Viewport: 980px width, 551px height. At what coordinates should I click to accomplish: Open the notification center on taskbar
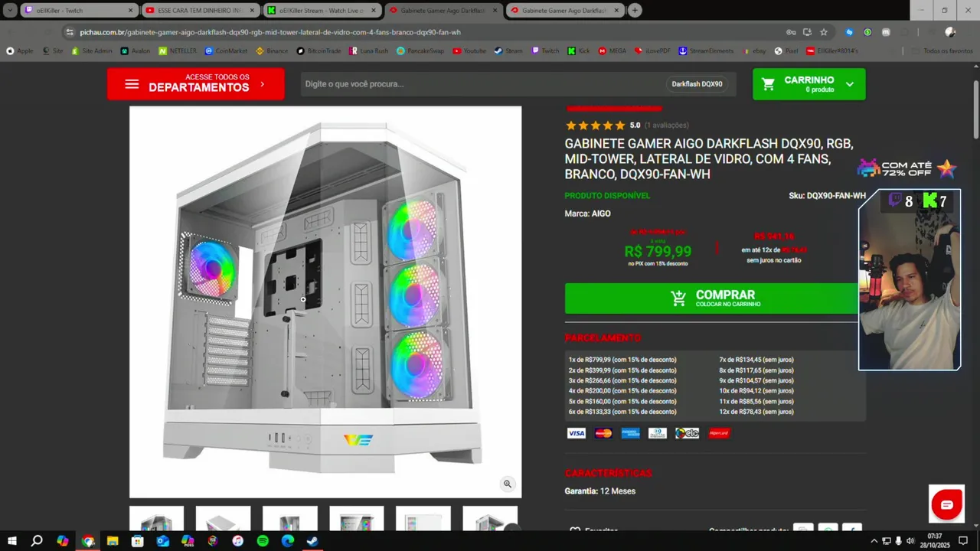963,541
